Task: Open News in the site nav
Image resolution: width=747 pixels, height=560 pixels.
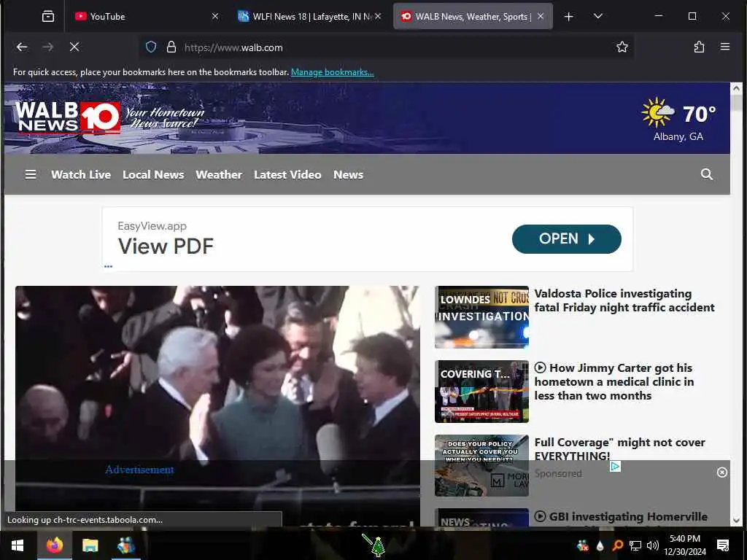Action: (x=348, y=175)
